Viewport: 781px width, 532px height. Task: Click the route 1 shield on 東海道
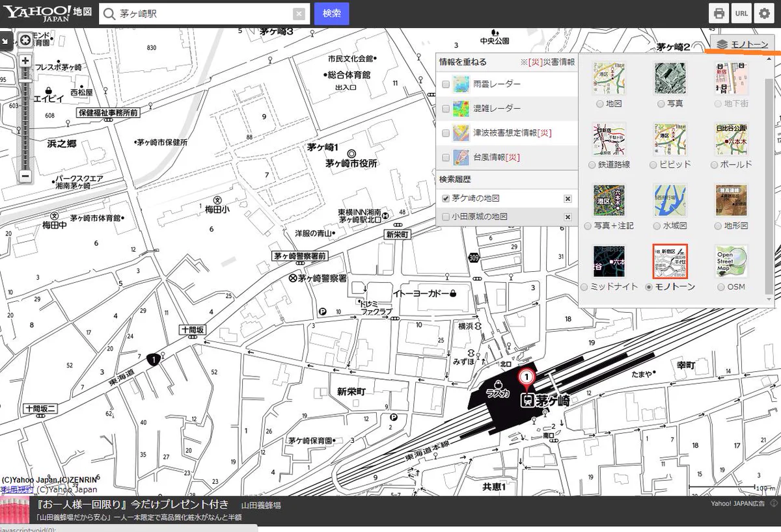coord(153,358)
